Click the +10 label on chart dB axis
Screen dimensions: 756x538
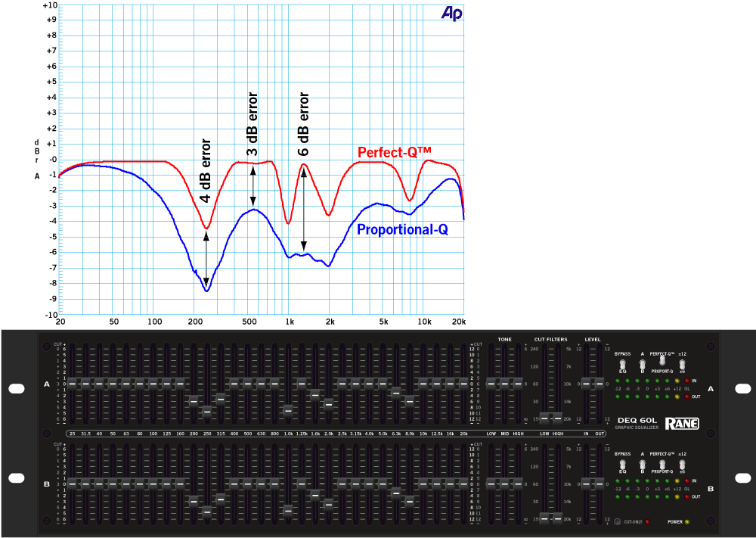50,5
